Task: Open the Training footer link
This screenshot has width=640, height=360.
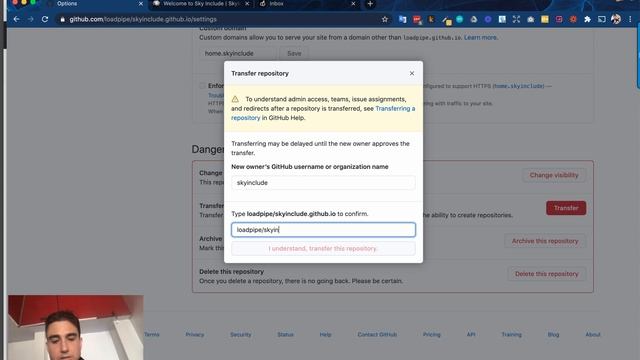Action: pos(511,334)
